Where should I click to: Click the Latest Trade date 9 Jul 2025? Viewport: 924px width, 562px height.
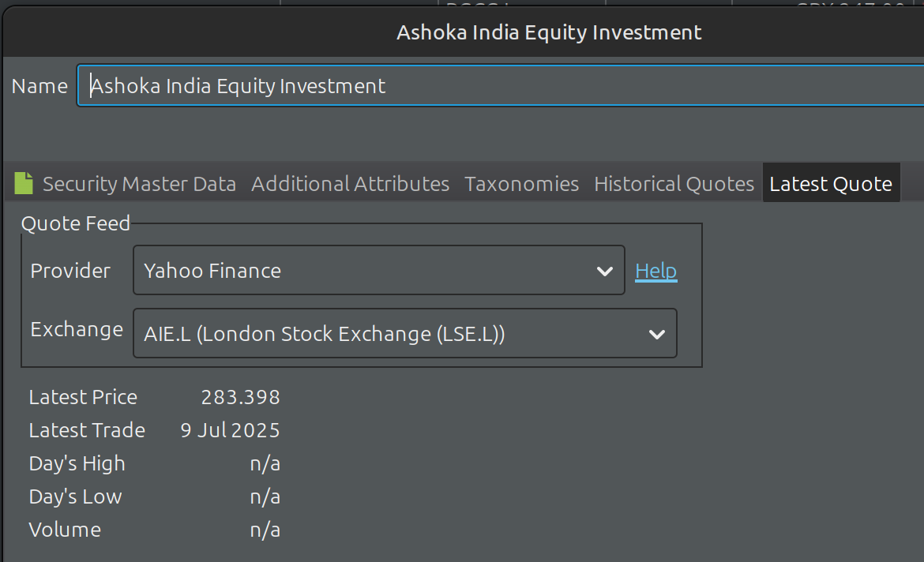[230, 430]
